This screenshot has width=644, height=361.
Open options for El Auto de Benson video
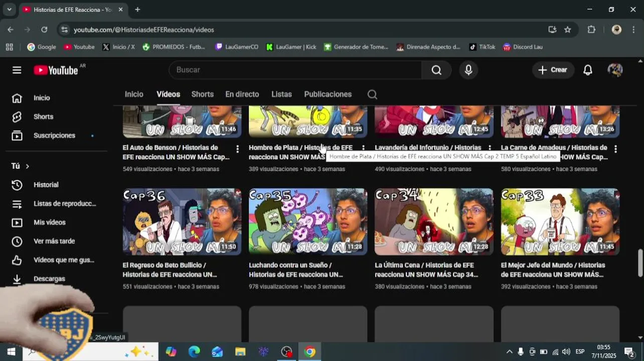pos(237,149)
